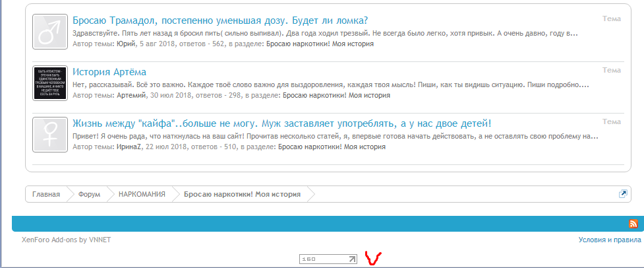Go to НАРКОМАНИЯ breadcrumb

142,195
